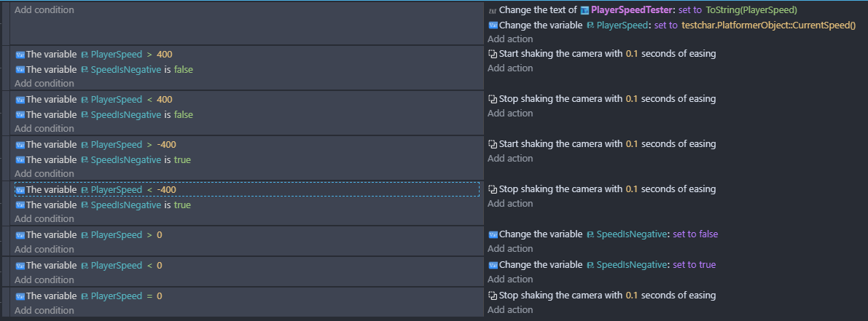Select the "PlayerSpeed > -400" condition
This screenshot has height=321, width=868.
[x=101, y=145]
